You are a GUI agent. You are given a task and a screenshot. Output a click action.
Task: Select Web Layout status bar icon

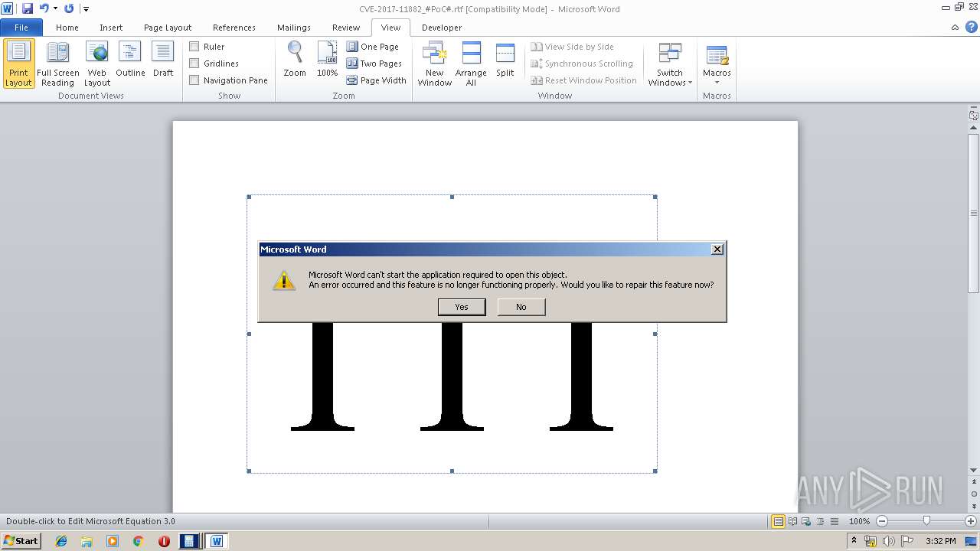806,521
